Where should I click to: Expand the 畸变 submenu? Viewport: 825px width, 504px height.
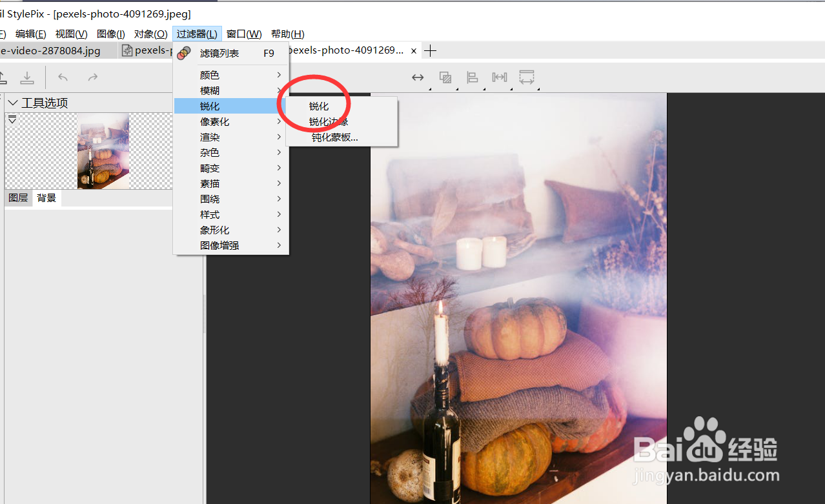click(231, 168)
